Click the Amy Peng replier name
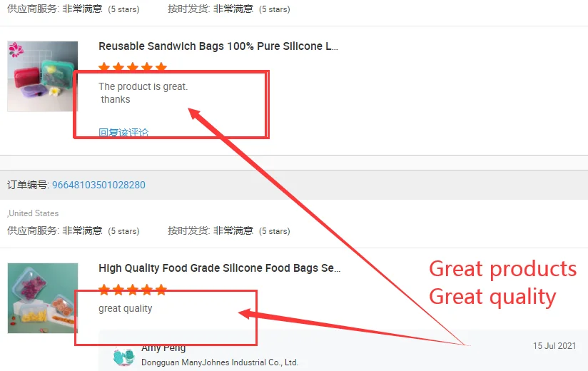Image resolution: width=588 pixels, height=371 pixels. pos(163,348)
